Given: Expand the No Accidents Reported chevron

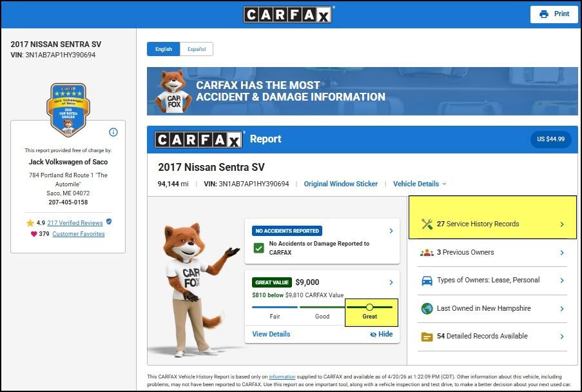Looking at the screenshot, I should point(391,231).
